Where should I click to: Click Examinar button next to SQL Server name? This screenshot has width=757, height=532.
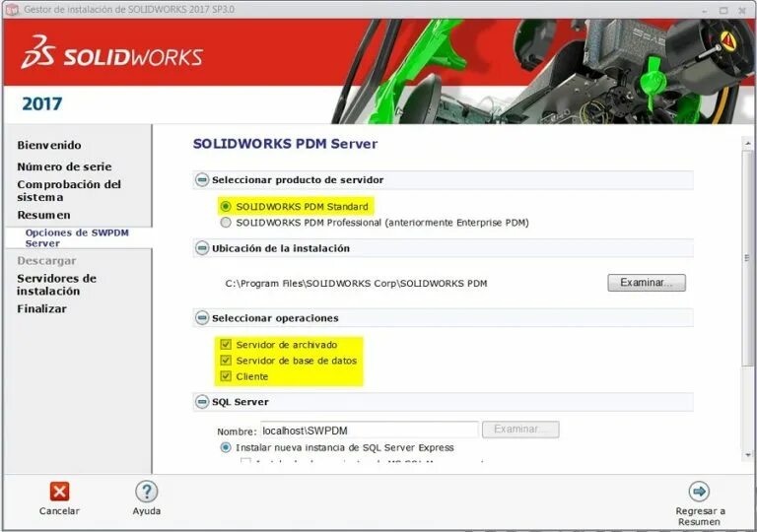(520, 430)
